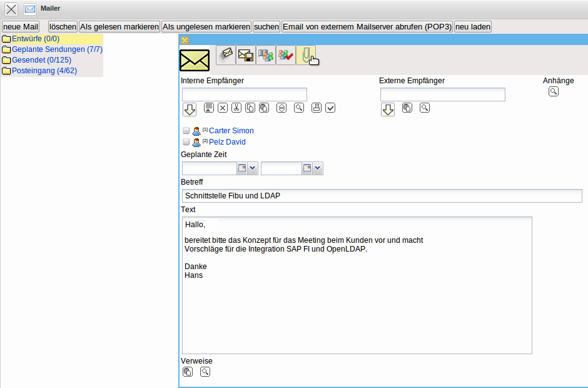Click checkmark icon under Interne Empfänger
The height and width of the screenshot is (388, 588).
pos(330,108)
